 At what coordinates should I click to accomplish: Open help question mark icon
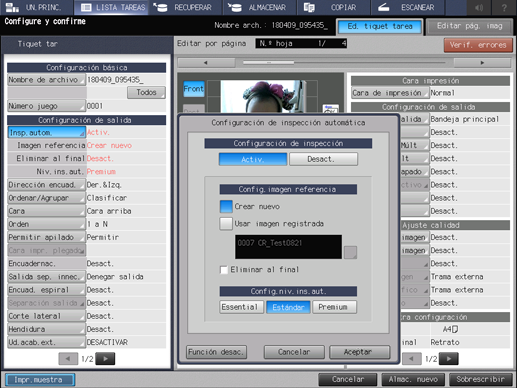pos(504,7)
